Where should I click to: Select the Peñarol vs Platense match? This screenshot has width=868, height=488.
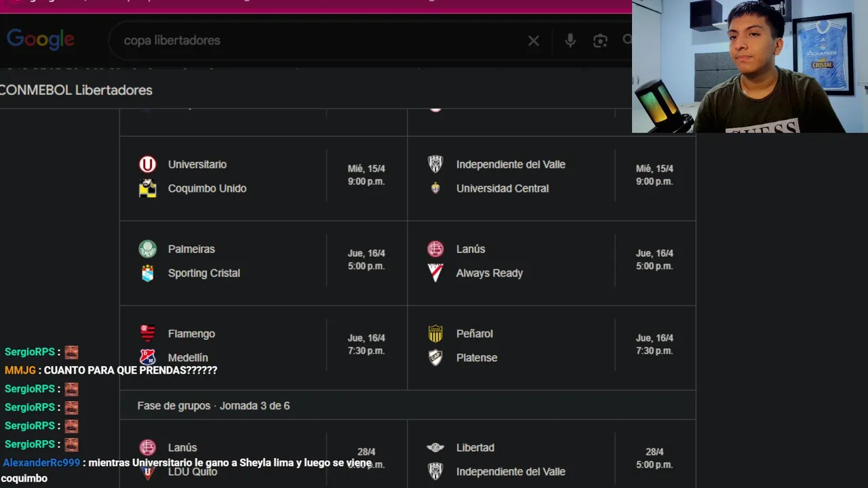point(551,346)
